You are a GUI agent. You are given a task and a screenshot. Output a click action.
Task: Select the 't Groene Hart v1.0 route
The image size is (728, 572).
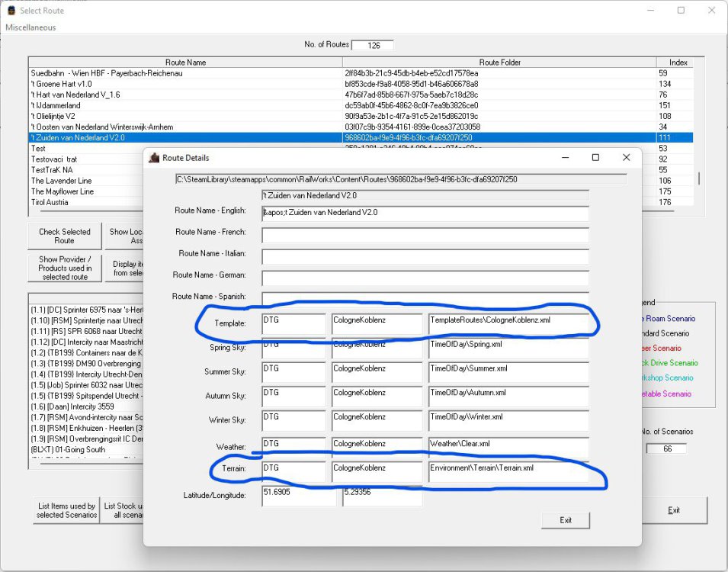[x=61, y=84]
